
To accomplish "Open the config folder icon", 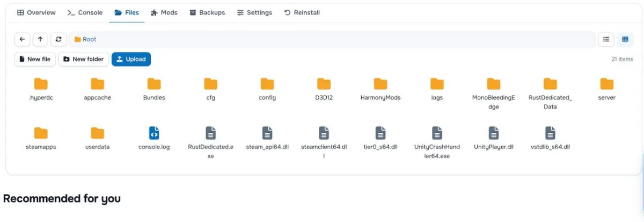I will [267, 83].
